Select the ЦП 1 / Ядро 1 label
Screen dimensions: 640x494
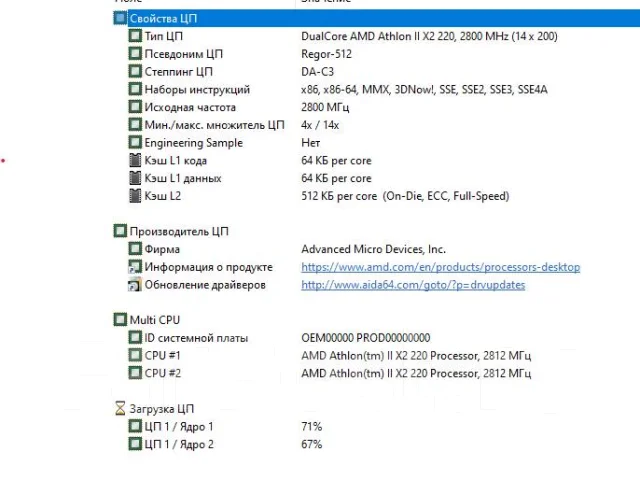pos(179,427)
